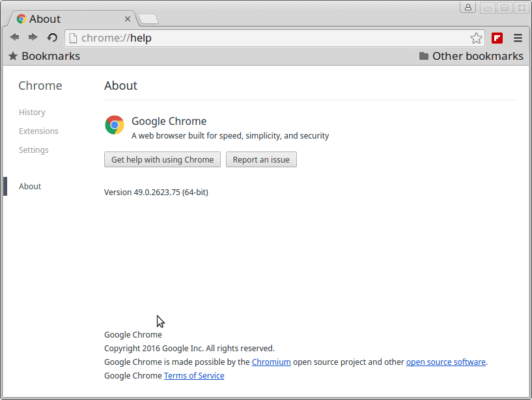Click the Report an issue button

click(x=261, y=159)
